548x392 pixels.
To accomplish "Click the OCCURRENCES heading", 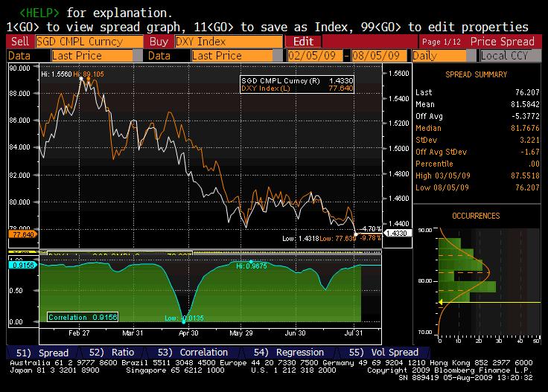I will [476, 216].
